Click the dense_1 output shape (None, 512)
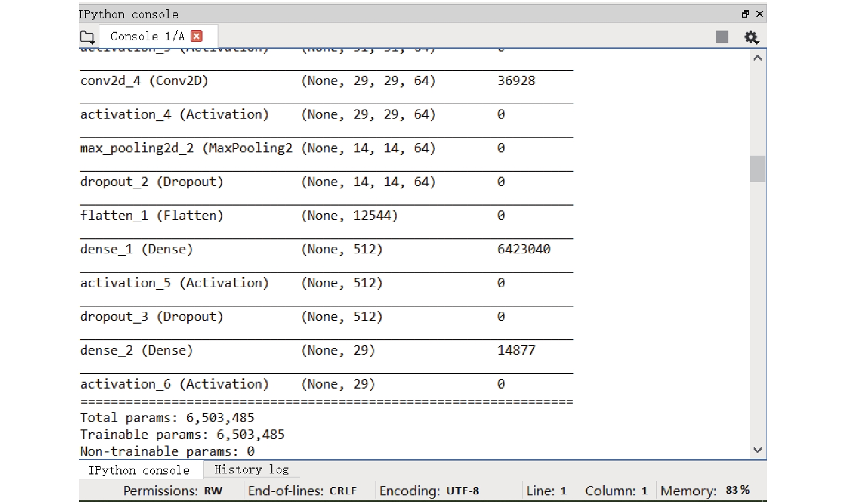846x504 pixels. (x=342, y=250)
